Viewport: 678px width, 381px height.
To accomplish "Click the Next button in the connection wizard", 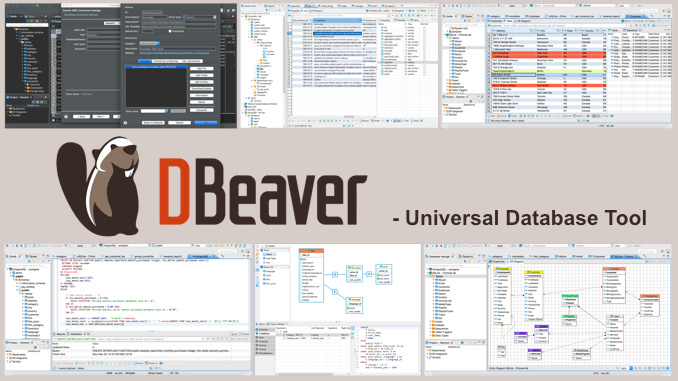I will 101,116.
